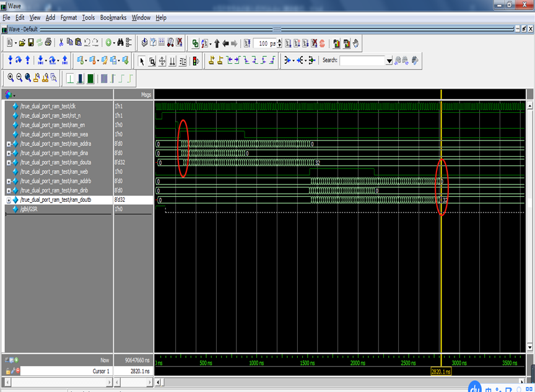The image size is (535, 392).
Task: Open the Tools menu
Action: click(89, 17)
